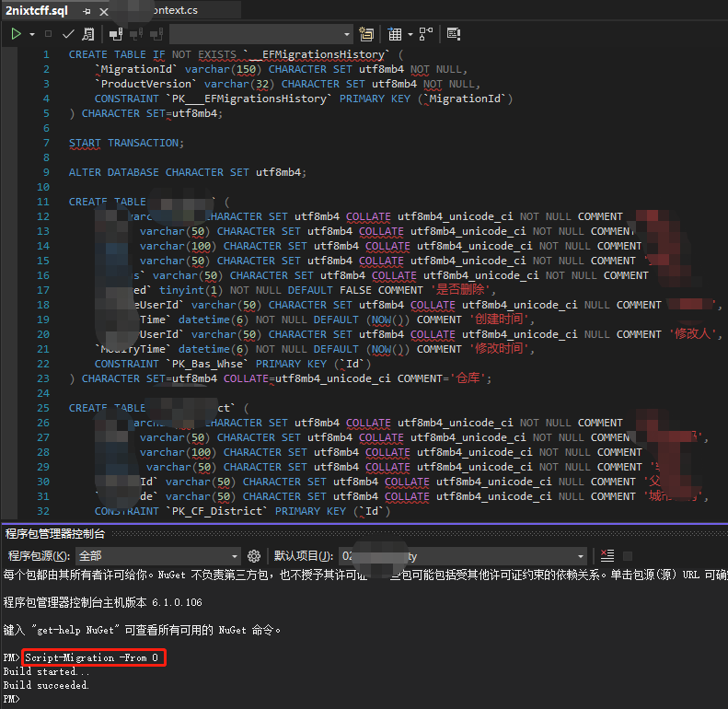
Task: Click the rightmost SQL toolbar window icon
Action: 454,34
